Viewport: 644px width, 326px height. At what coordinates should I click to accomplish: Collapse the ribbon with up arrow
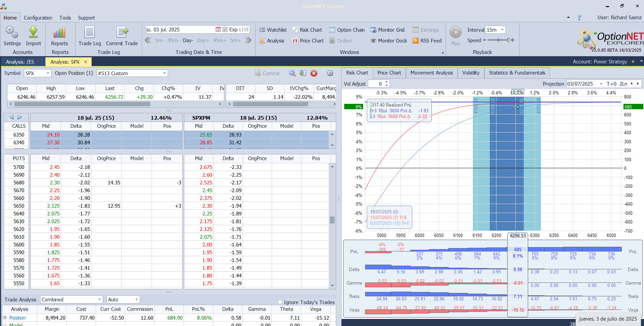pos(569,17)
